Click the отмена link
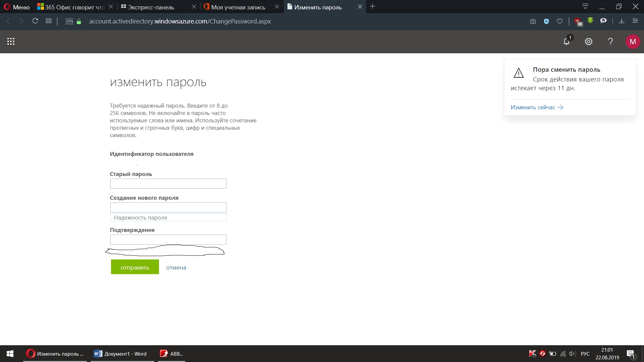The image size is (644, 362). [x=176, y=267]
